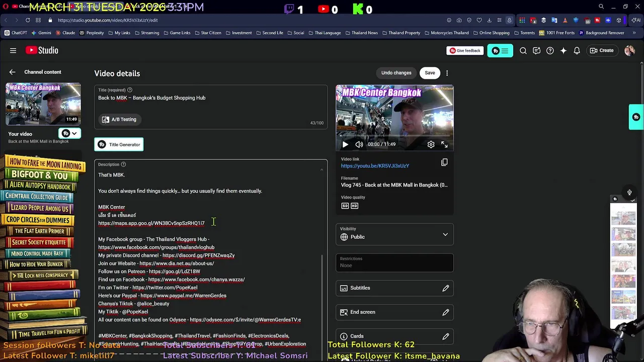
Task: Open the notifications bell
Action: [577, 50]
